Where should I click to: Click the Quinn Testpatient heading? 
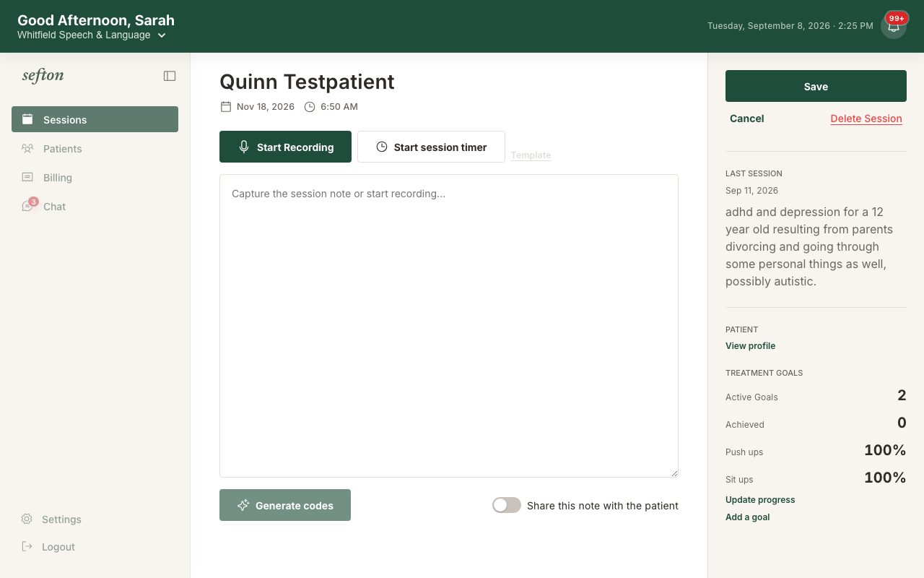[x=307, y=82]
